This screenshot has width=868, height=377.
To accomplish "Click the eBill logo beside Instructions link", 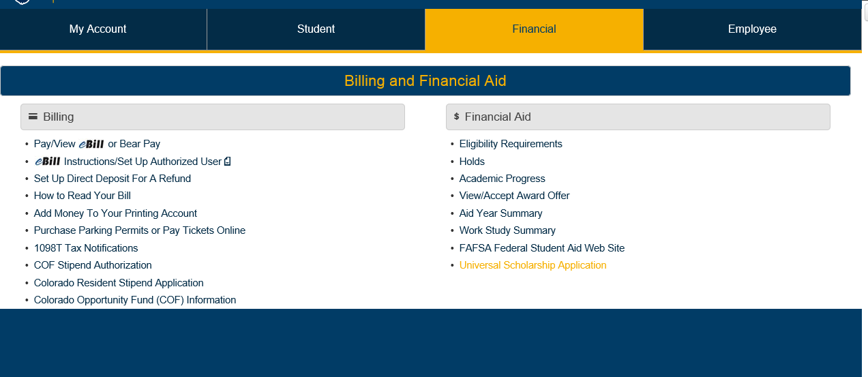I will coord(48,162).
